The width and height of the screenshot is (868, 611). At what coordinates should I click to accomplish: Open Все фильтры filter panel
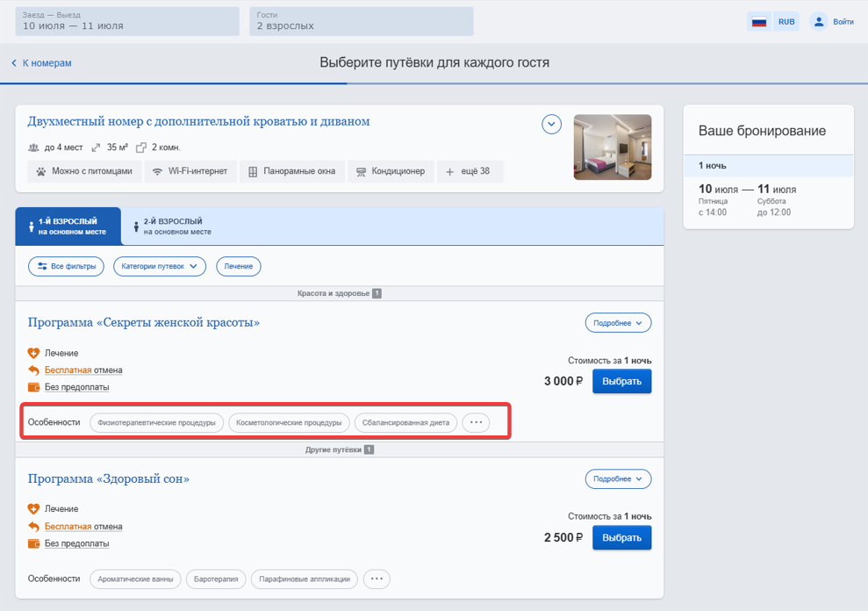66,267
